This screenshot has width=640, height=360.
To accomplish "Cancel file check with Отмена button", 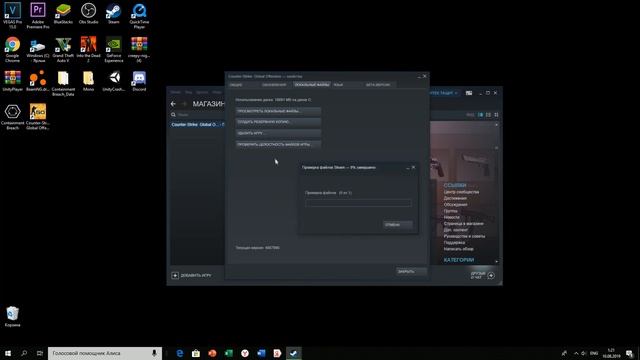I will click(398, 225).
